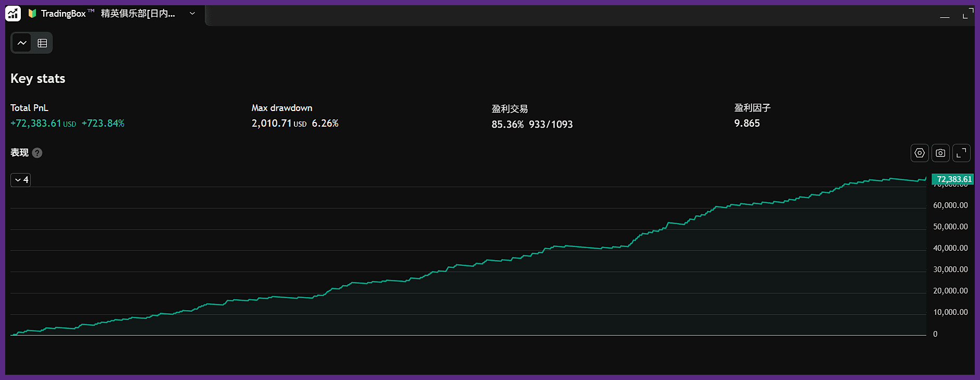Screen dimensions: 980x380
Task: Click the help question mark beside 表现
Action: pos(37,153)
